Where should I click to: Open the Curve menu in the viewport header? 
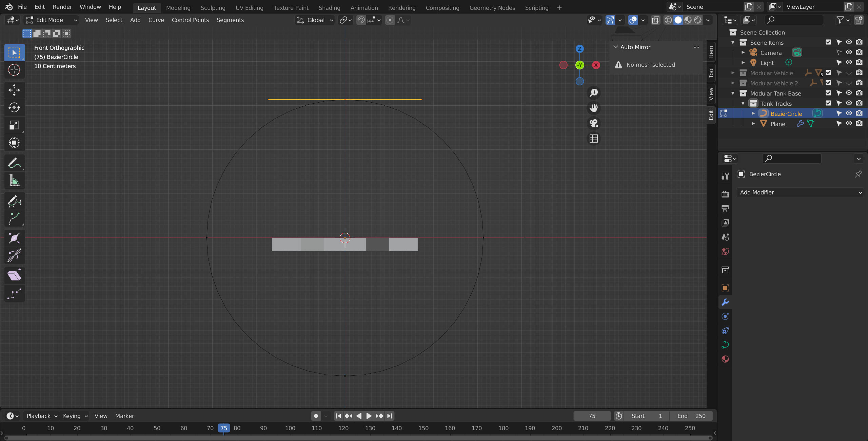156,20
